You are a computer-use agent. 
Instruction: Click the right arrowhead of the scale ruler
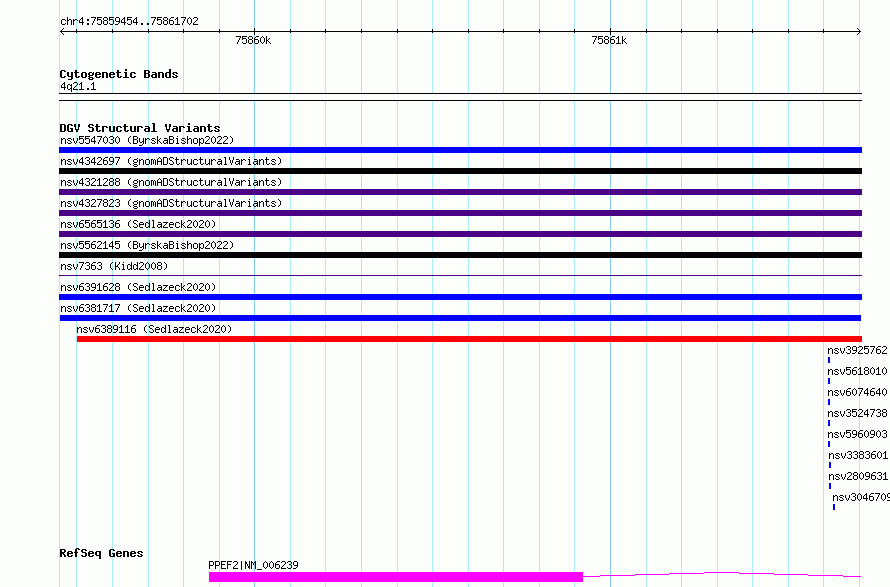coord(859,32)
